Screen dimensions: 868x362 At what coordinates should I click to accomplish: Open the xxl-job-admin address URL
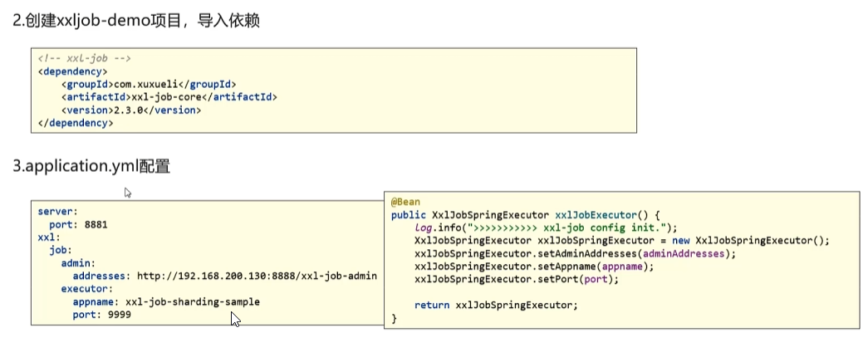click(x=257, y=276)
